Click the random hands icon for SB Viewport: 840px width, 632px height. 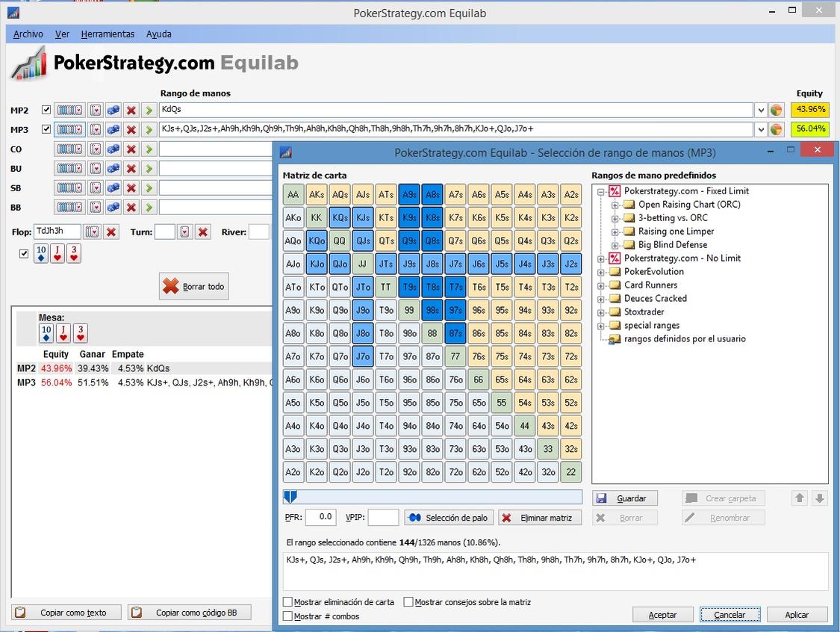point(113,188)
